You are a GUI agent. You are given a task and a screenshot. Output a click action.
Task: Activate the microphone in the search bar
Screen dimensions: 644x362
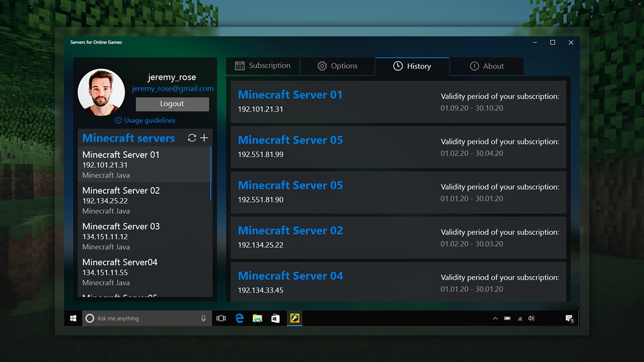click(x=203, y=318)
